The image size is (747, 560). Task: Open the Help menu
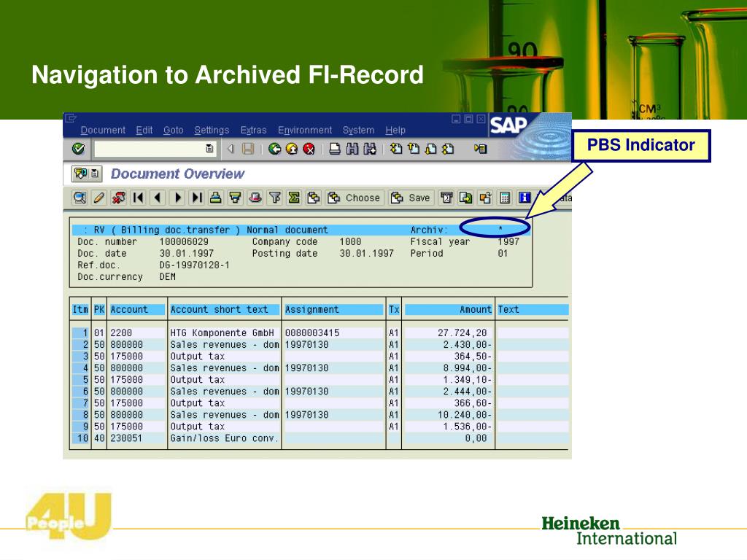pos(395,130)
